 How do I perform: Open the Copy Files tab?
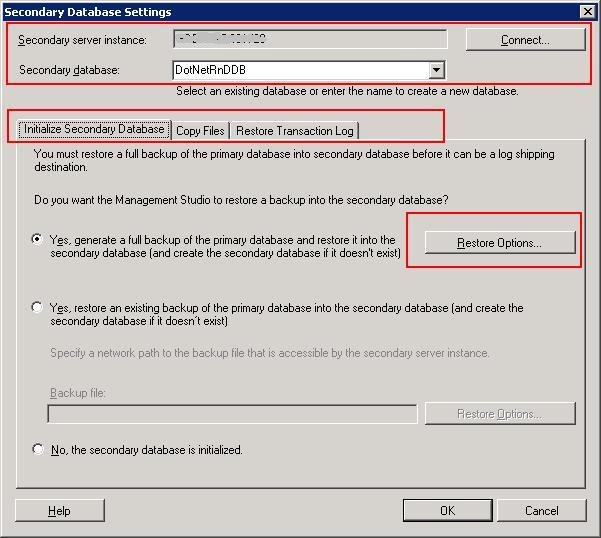pos(200,131)
